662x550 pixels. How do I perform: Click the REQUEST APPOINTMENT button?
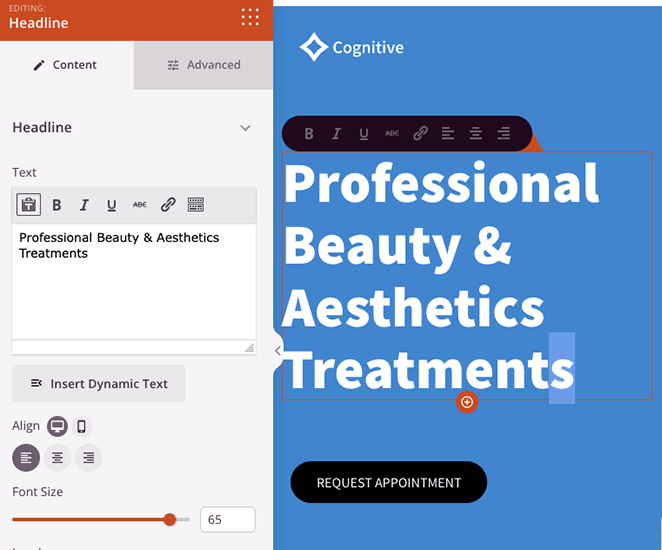389,482
